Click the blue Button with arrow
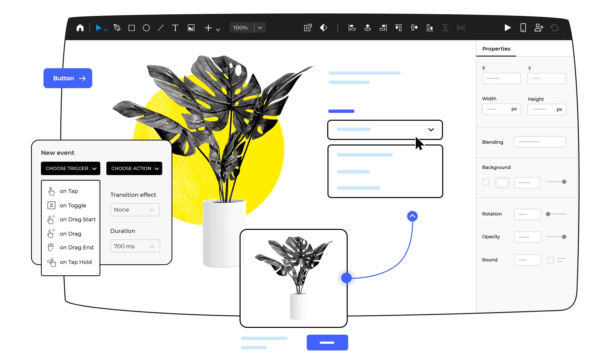The height and width of the screenshot is (364, 611). (68, 78)
